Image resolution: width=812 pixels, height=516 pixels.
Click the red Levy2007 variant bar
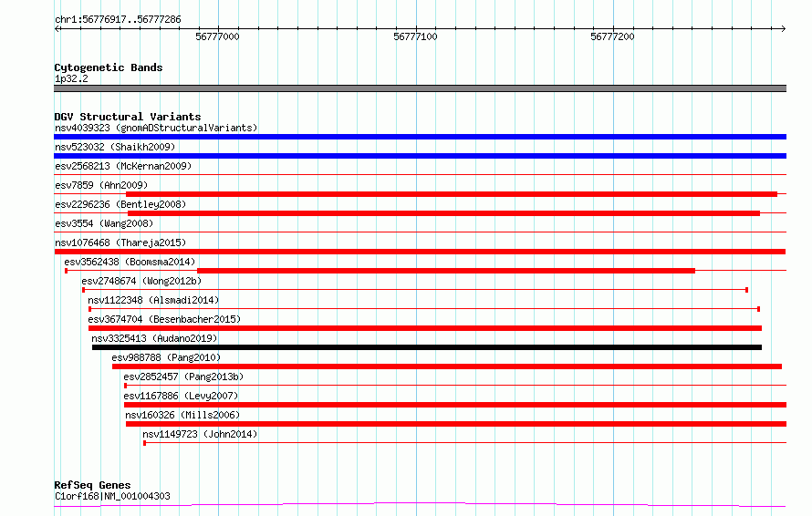pos(455,405)
